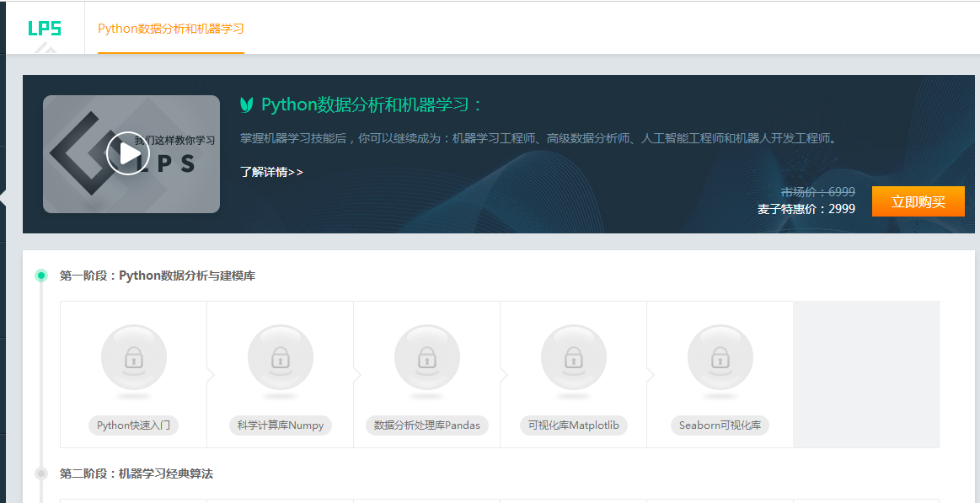Click the Seaborn可视化库 lock icon
The height and width of the screenshot is (503, 980).
click(720, 358)
